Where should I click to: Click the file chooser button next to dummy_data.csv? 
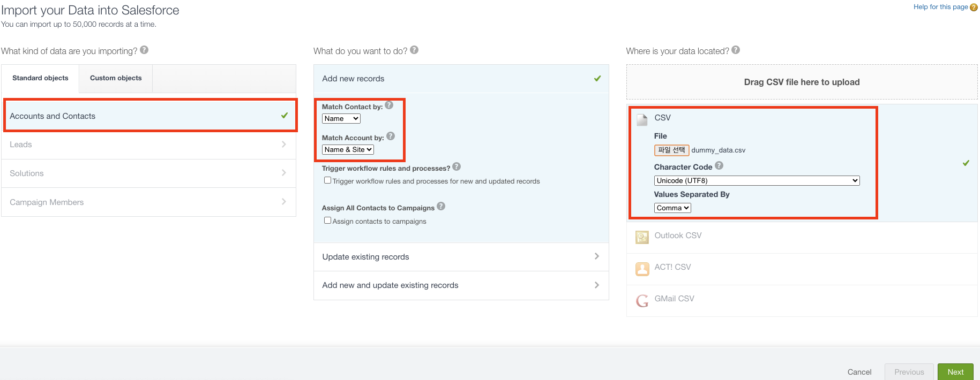click(x=671, y=150)
